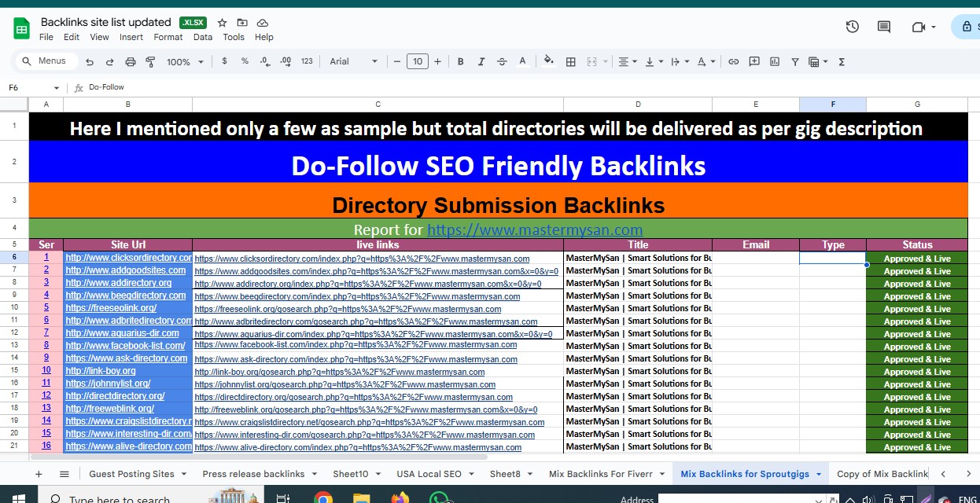This screenshot has height=503, width=980.
Task: Toggle strikethrough formatting
Action: coord(502,61)
